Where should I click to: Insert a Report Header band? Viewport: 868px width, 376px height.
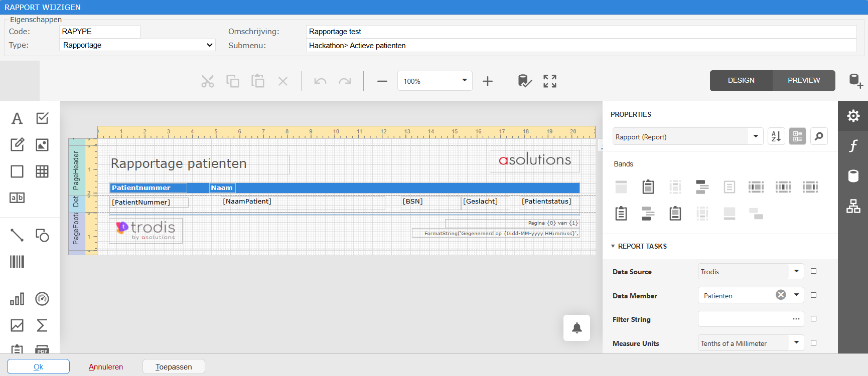click(648, 187)
